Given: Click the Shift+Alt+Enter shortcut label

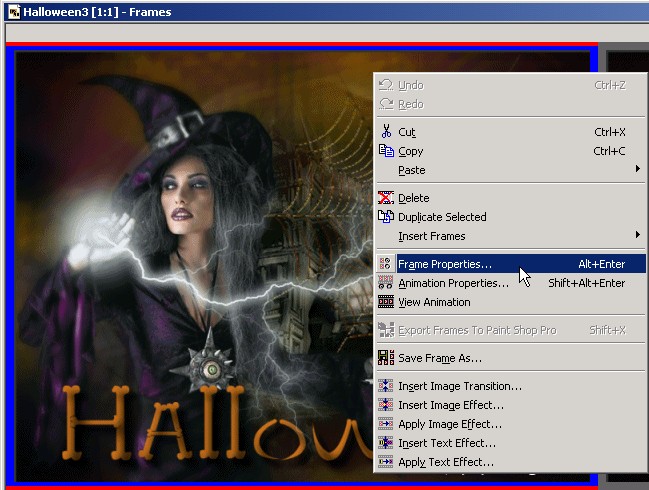Looking at the screenshot, I should [587, 283].
